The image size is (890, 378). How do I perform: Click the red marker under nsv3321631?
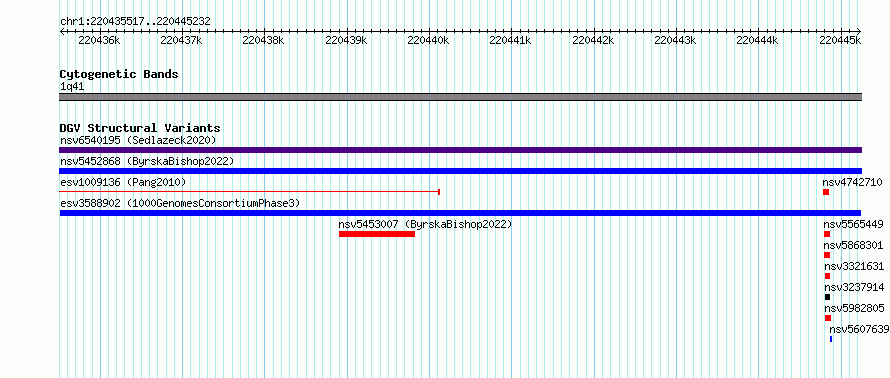pos(828,276)
